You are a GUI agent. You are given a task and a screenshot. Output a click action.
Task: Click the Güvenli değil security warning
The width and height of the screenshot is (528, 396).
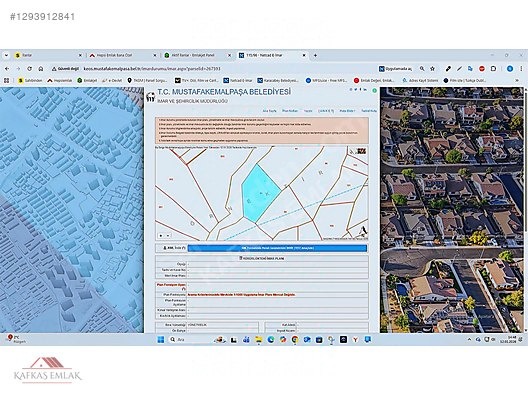(65, 69)
